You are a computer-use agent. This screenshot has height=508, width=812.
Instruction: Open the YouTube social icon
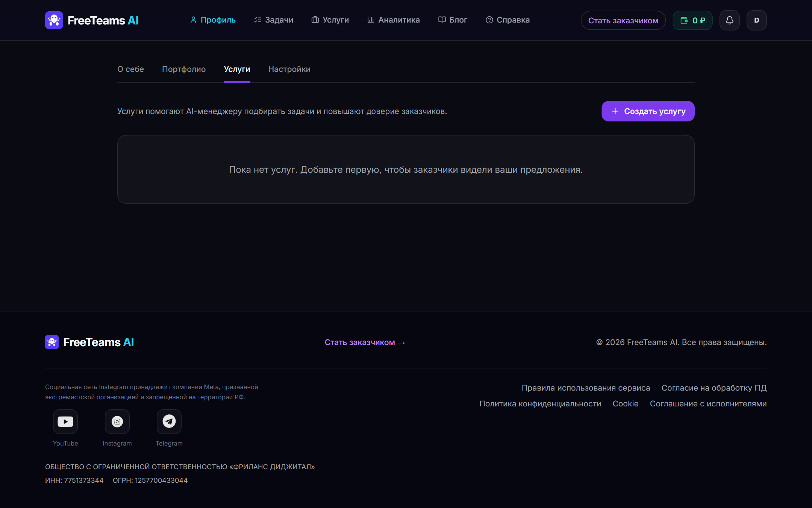point(65,421)
